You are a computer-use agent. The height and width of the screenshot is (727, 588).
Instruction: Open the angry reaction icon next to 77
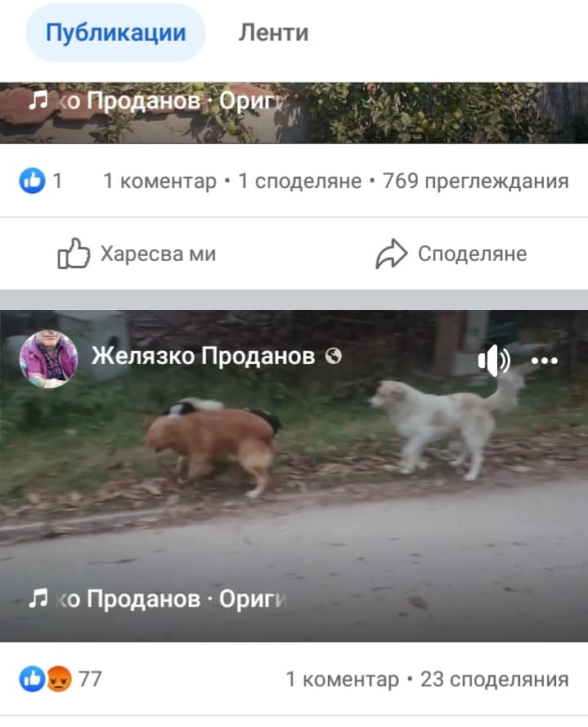click(x=58, y=680)
